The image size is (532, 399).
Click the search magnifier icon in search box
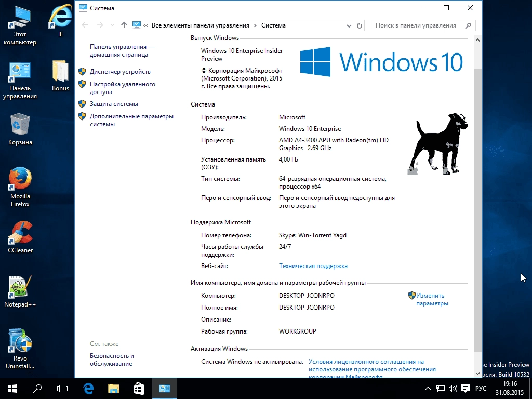click(468, 25)
